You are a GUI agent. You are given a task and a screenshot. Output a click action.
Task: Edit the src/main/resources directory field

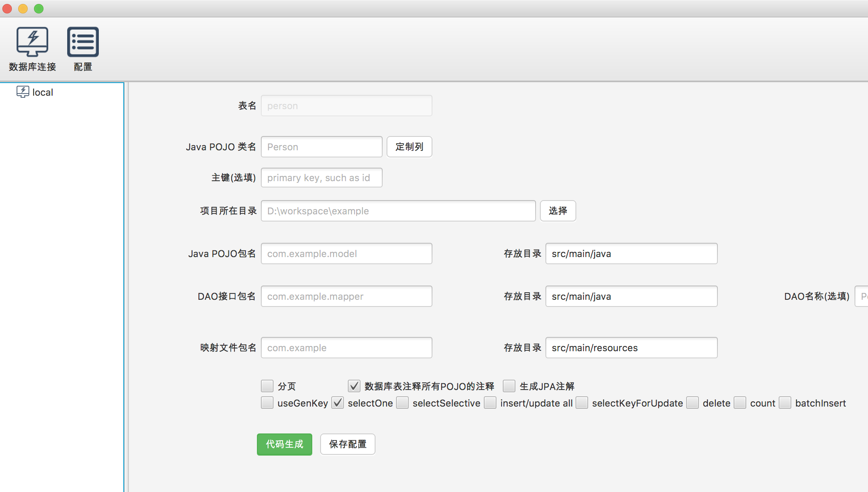point(631,348)
